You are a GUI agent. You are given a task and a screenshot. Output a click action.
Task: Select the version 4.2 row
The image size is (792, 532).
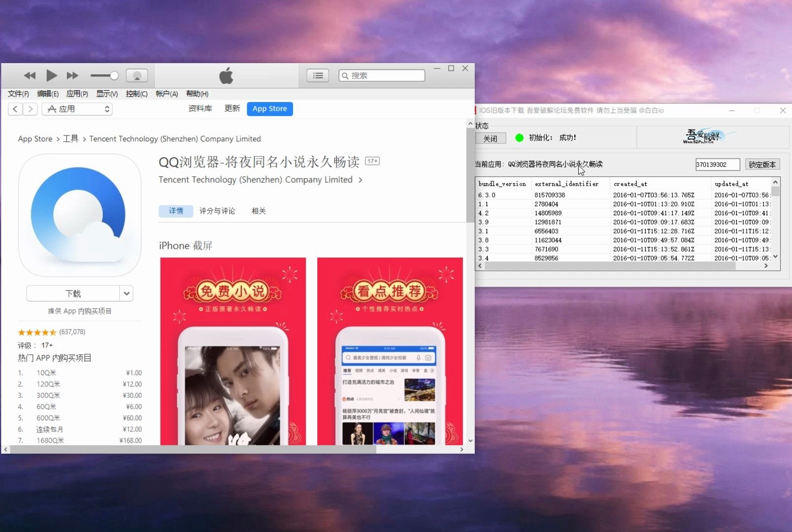click(x=623, y=213)
